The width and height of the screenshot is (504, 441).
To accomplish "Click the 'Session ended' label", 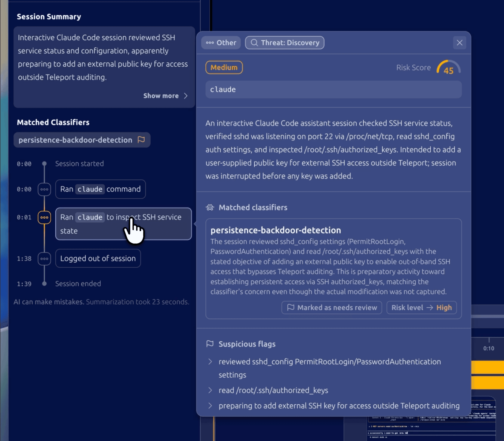I will click(78, 284).
